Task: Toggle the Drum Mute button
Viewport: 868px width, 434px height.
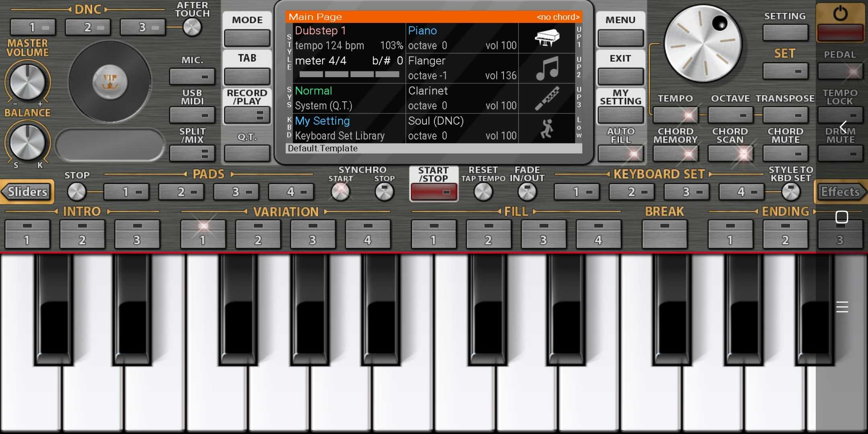Action: pos(840,154)
